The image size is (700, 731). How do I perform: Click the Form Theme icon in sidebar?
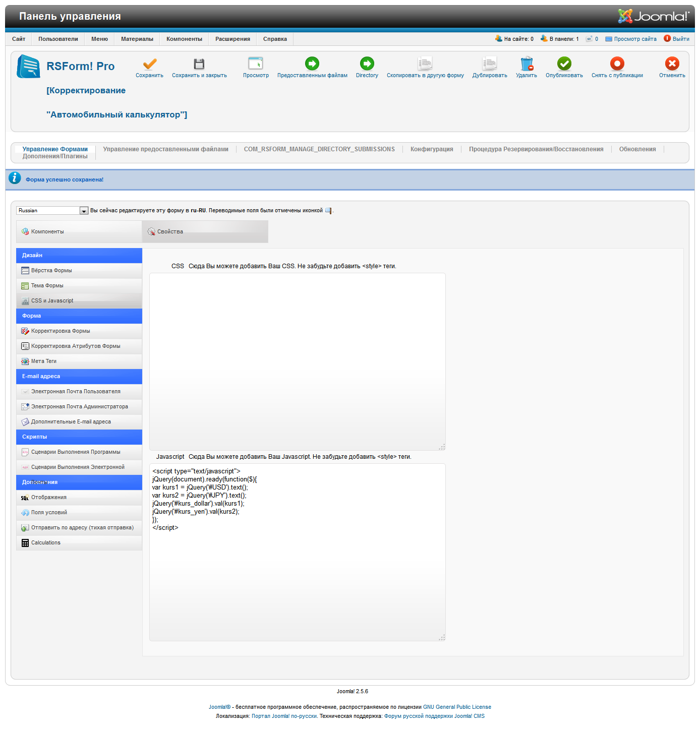click(25, 286)
